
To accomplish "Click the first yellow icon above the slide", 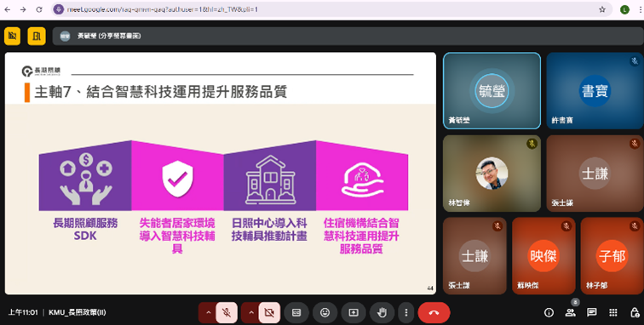I will [x=12, y=36].
